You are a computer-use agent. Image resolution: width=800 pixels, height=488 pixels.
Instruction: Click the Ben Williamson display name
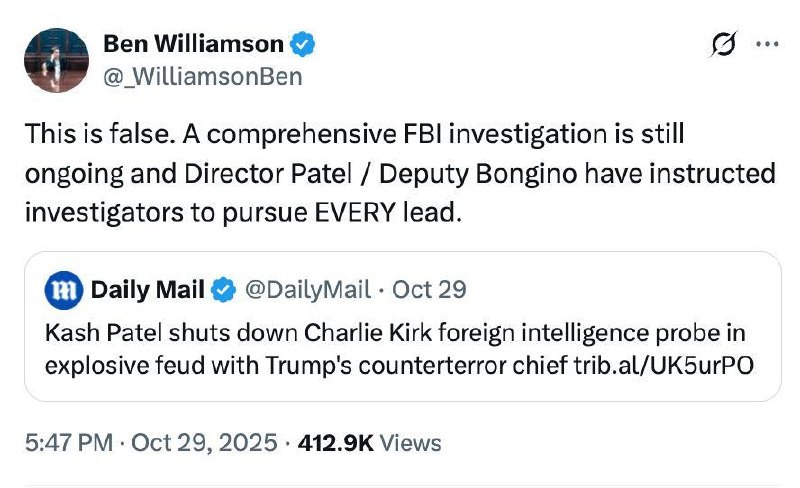(193, 44)
